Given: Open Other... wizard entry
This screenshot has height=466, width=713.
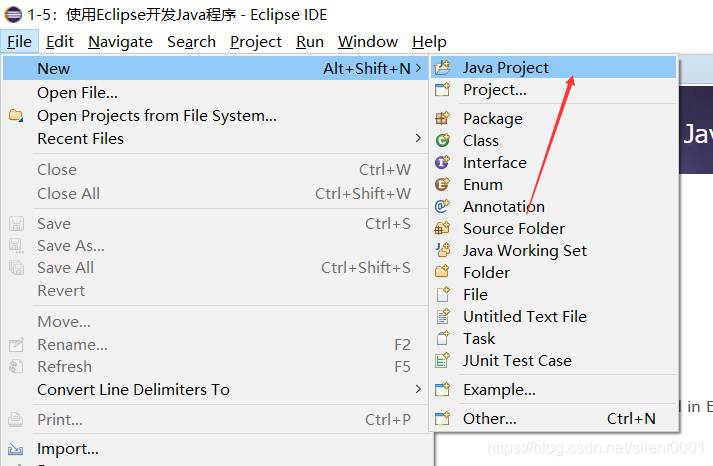Looking at the screenshot, I should [x=553, y=418].
